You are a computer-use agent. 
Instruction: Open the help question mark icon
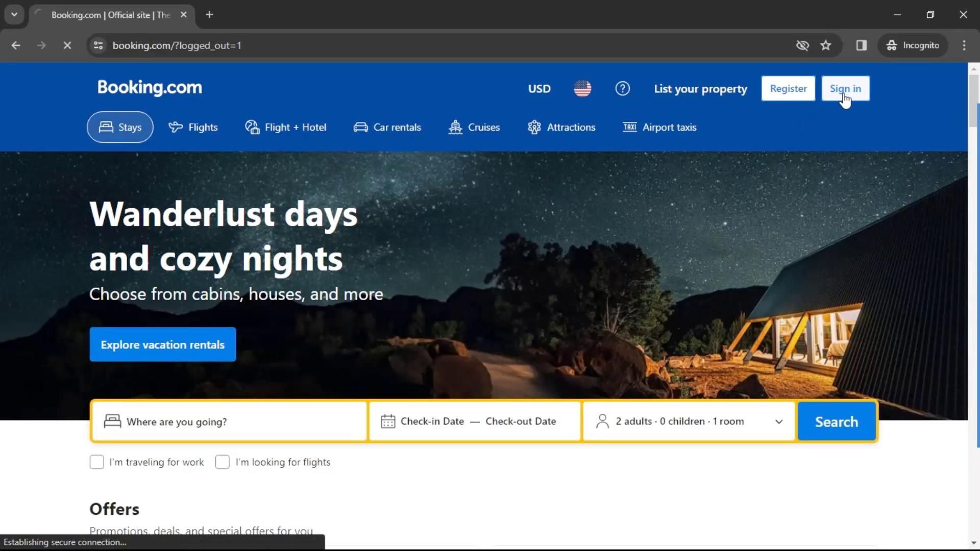click(x=622, y=89)
